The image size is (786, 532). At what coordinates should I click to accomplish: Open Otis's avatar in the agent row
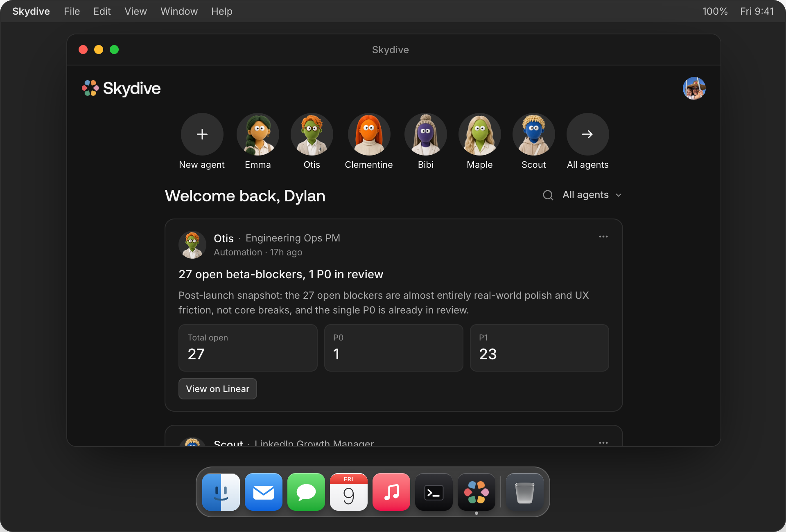(x=312, y=134)
